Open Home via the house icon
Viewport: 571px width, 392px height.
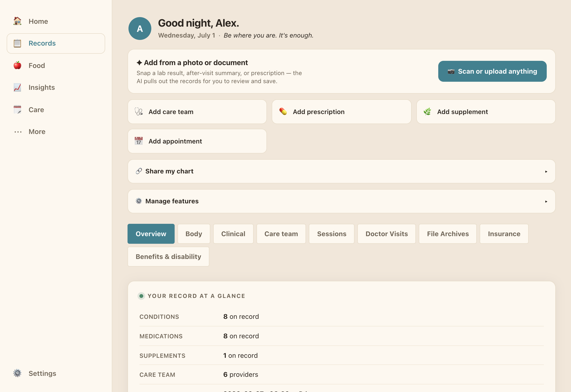17,21
